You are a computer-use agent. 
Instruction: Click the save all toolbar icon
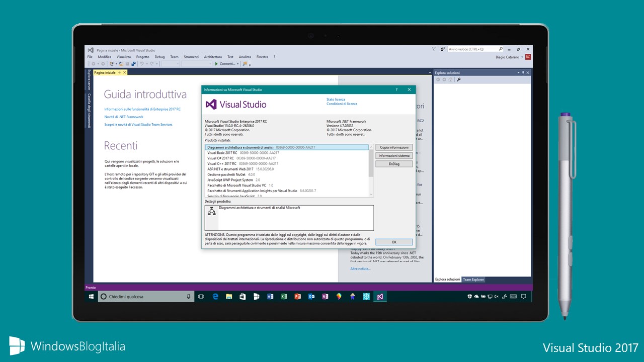(133, 64)
